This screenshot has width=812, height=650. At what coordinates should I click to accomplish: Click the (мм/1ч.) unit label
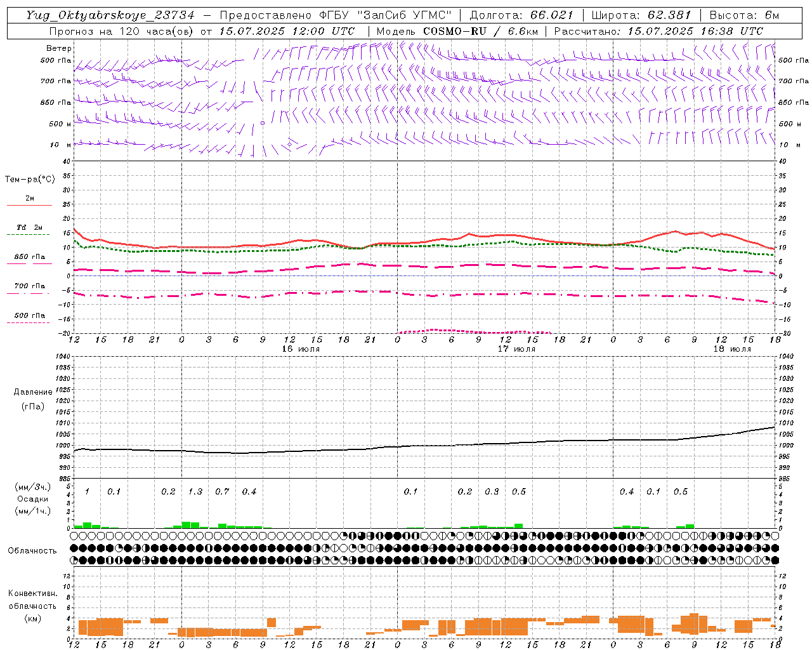[32, 511]
